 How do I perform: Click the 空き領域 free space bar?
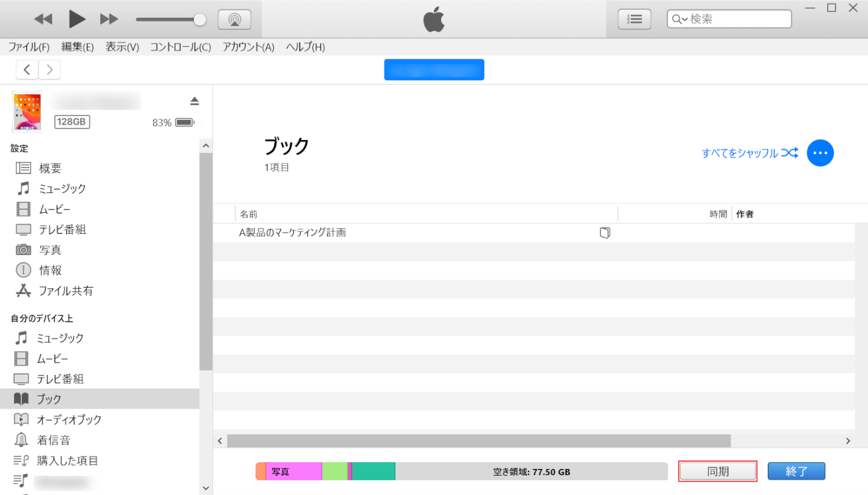531,471
